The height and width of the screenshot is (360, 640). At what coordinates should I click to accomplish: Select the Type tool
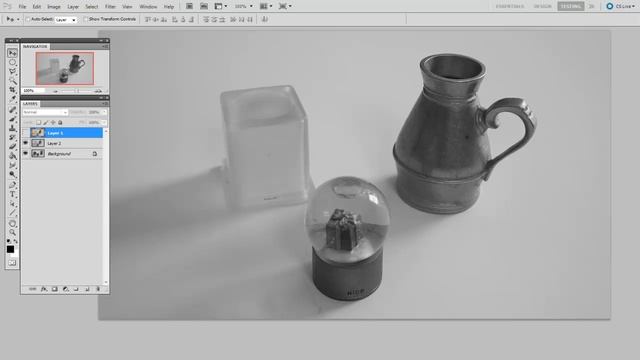click(12, 194)
